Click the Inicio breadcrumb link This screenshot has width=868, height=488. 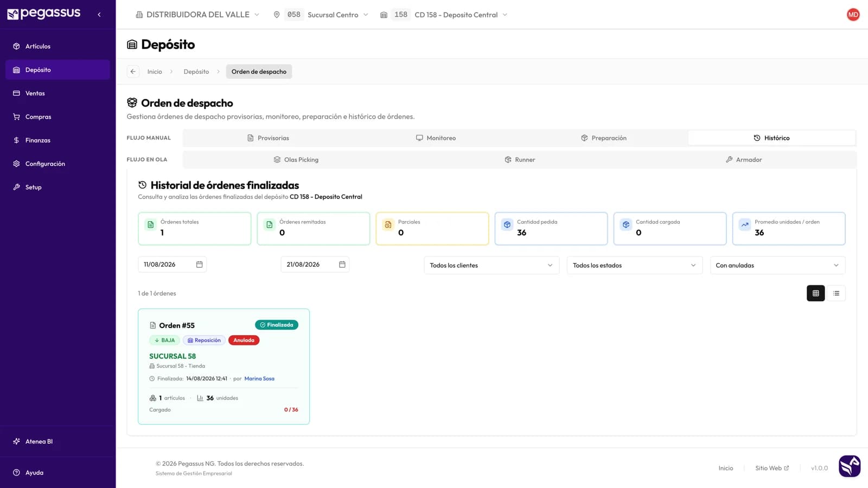coord(155,72)
